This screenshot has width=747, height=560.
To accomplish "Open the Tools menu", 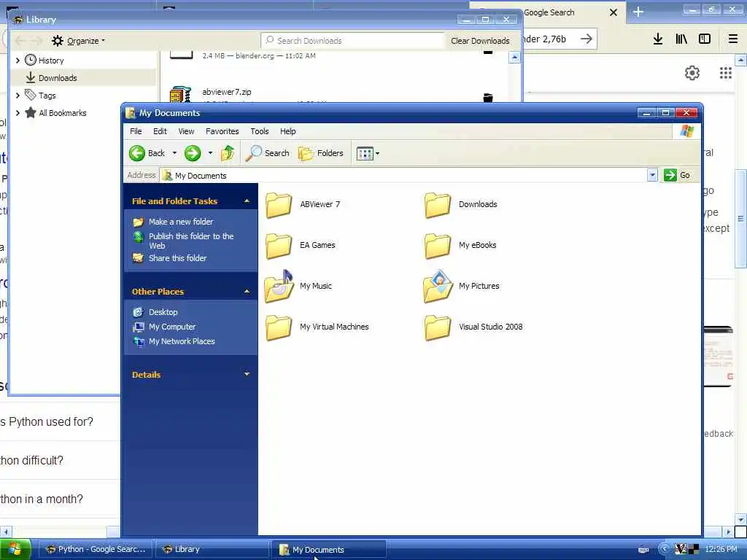I will pos(260,131).
